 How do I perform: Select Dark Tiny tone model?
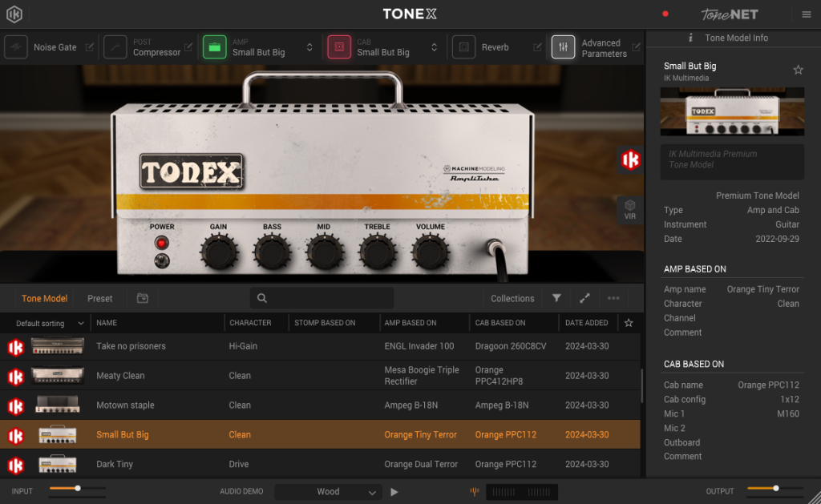pos(320,464)
